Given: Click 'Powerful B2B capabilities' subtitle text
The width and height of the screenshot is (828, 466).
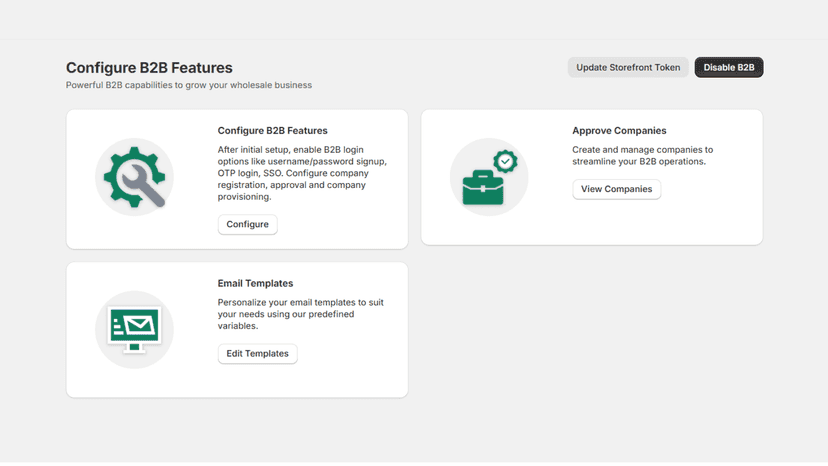Looking at the screenshot, I should 189,85.
